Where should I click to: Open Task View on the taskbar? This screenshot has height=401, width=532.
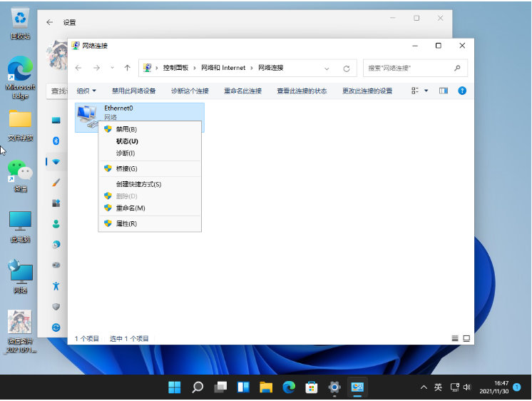coord(220,387)
